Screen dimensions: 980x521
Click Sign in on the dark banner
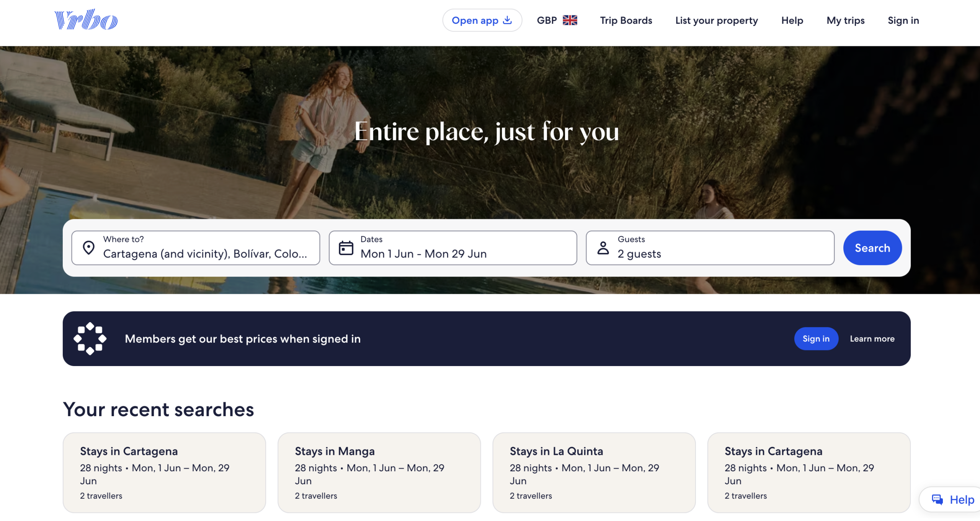pos(816,339)
